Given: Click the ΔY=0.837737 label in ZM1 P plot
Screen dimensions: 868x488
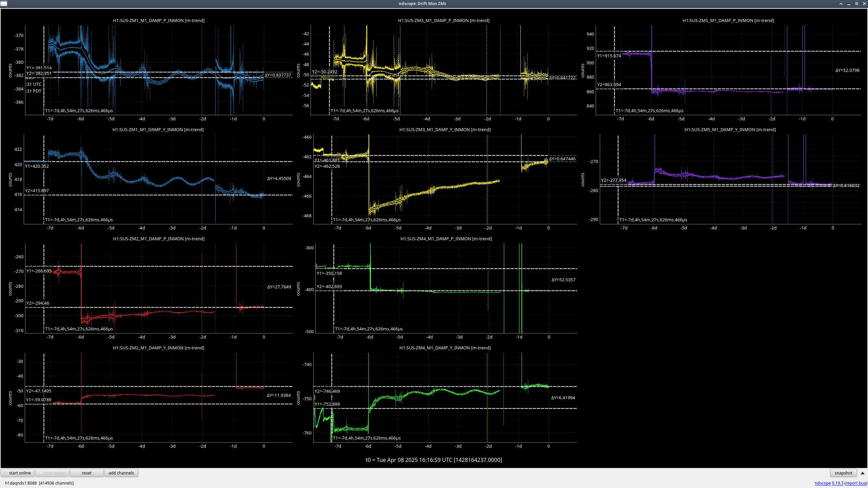Looking at the screenshot, I should coord(278,75).
